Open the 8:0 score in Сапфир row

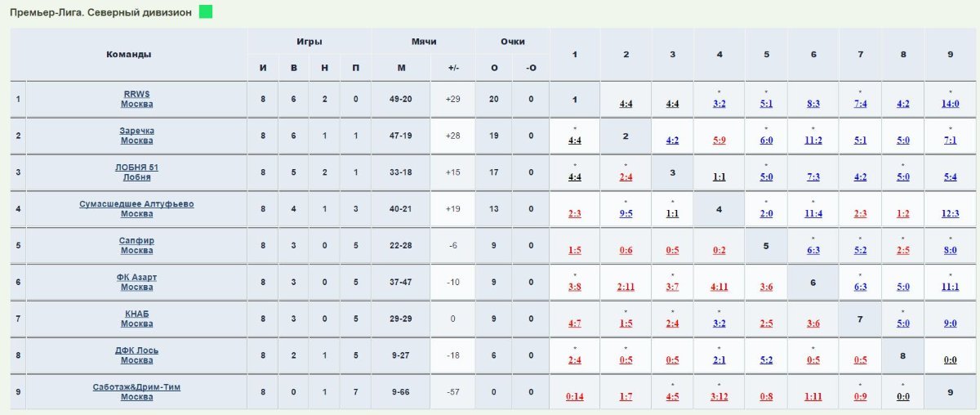tap(950, 250)
